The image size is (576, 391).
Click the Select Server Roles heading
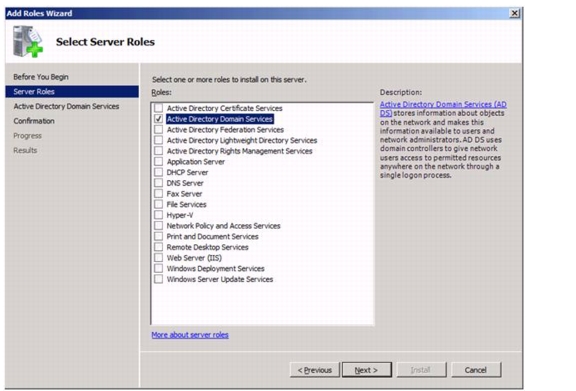click(105, 42)
